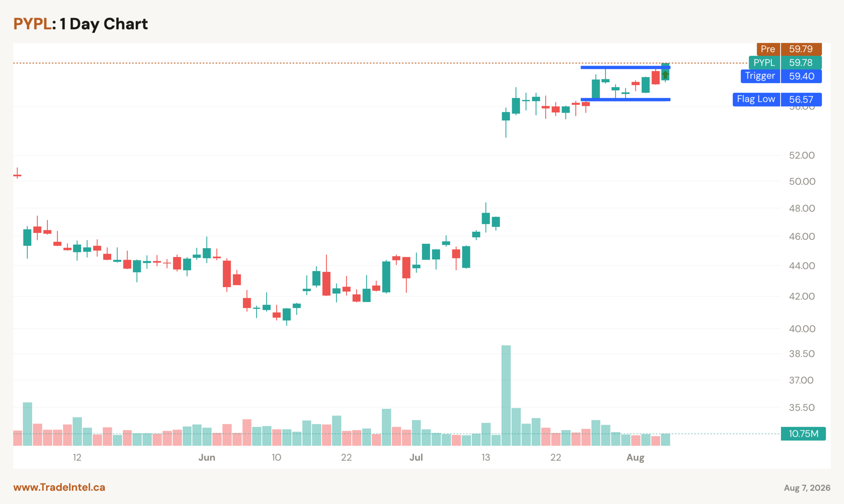Select the PYPL 59.78 price label

785,62
